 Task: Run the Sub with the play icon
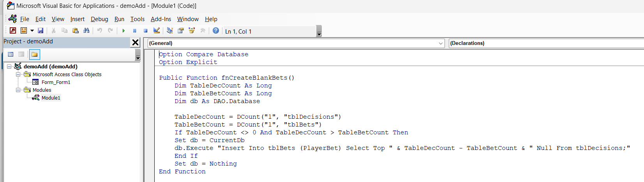point(124,30)
